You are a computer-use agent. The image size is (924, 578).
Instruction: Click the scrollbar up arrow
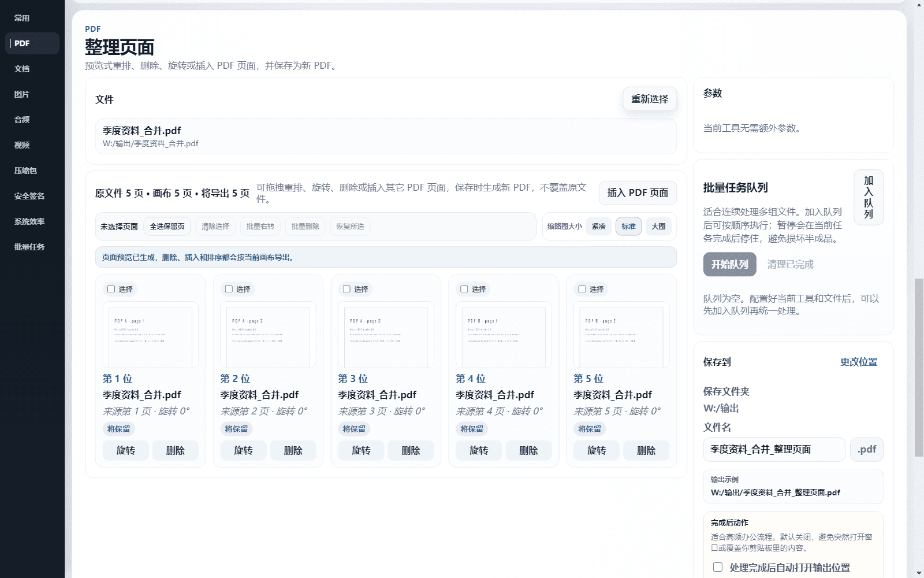pyautogui.click(x=919, y=5)
